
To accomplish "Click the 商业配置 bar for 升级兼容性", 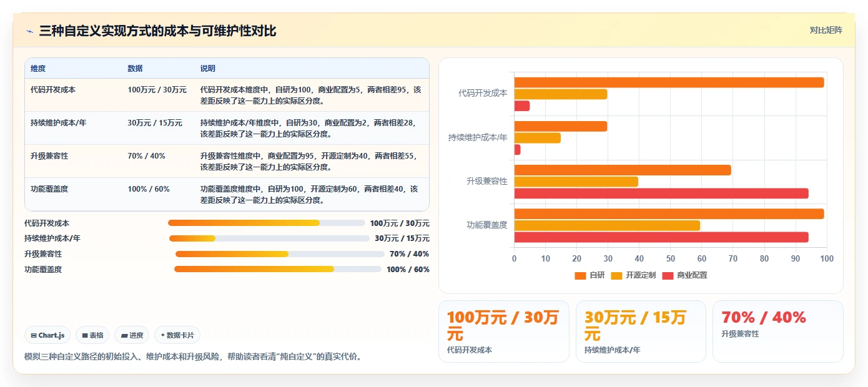I will click(x=661, y=193).
